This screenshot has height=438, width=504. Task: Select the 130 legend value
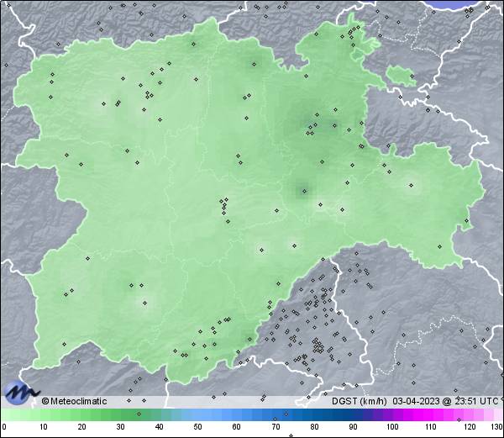click(x=497, y=427)
